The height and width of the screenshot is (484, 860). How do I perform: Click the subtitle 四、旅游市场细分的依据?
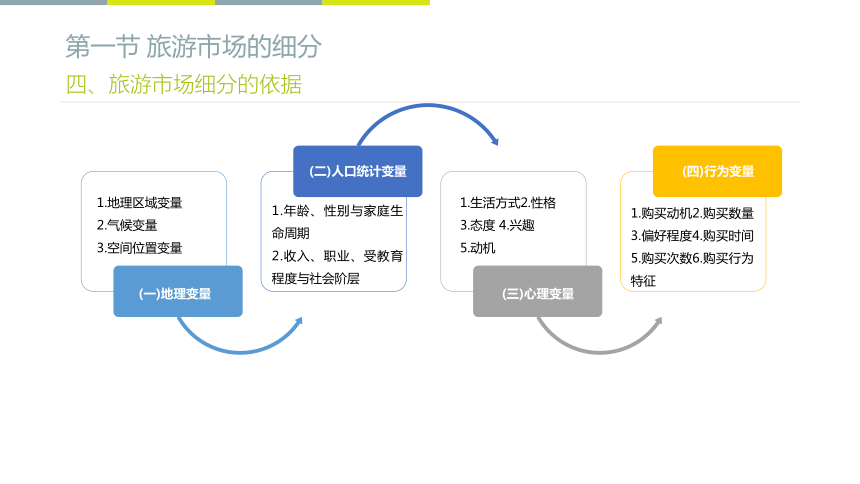tap(184, 85)
